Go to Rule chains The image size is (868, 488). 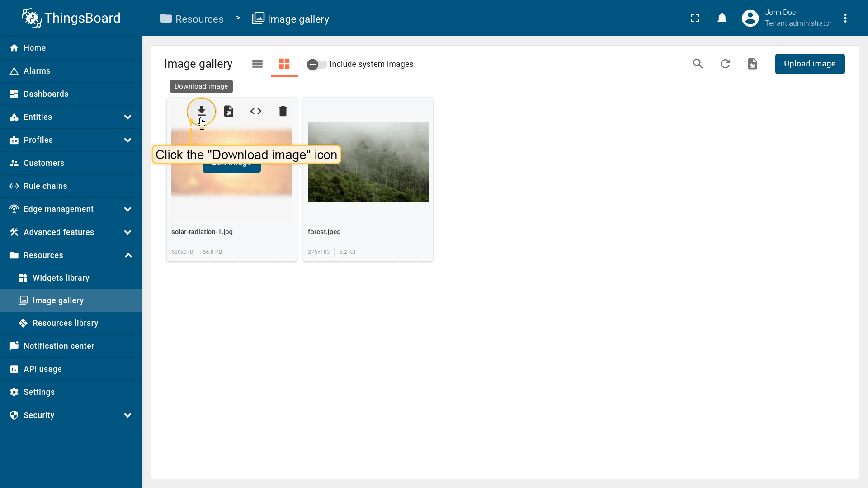click(45, 186)
